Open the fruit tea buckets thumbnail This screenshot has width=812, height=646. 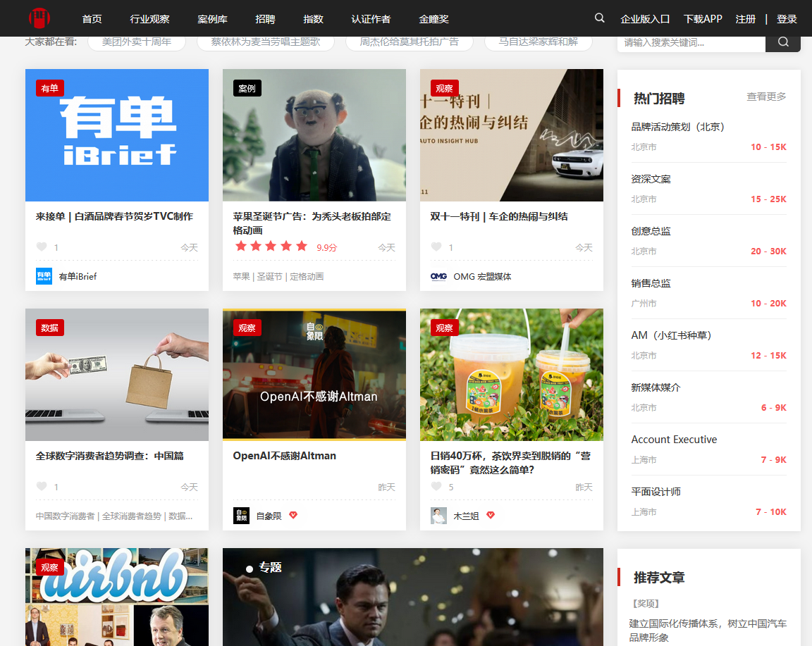click(512, 375)
